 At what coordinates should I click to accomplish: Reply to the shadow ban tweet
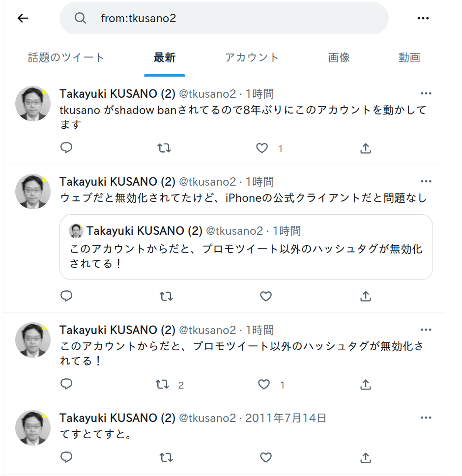[x=66, y=148]
